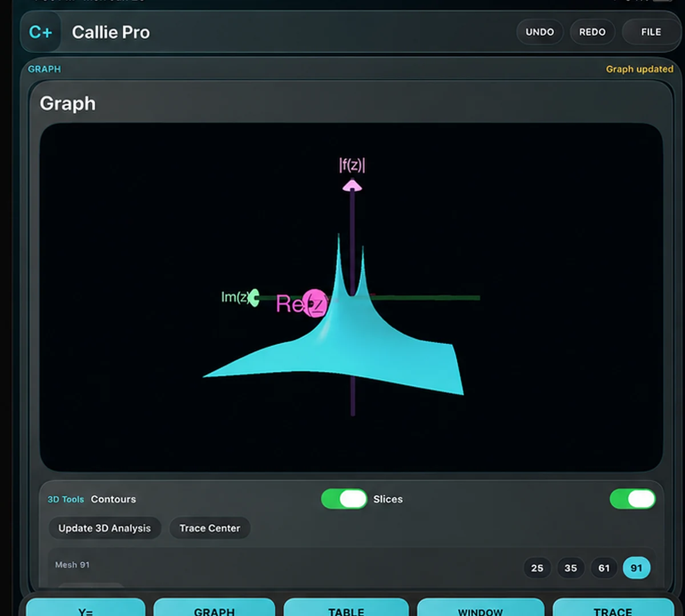Image resolution: width=685 pixels, height=616 pixels.
Task: Click the 'Mesh 91' label
Action: click(x=72, y=565)
